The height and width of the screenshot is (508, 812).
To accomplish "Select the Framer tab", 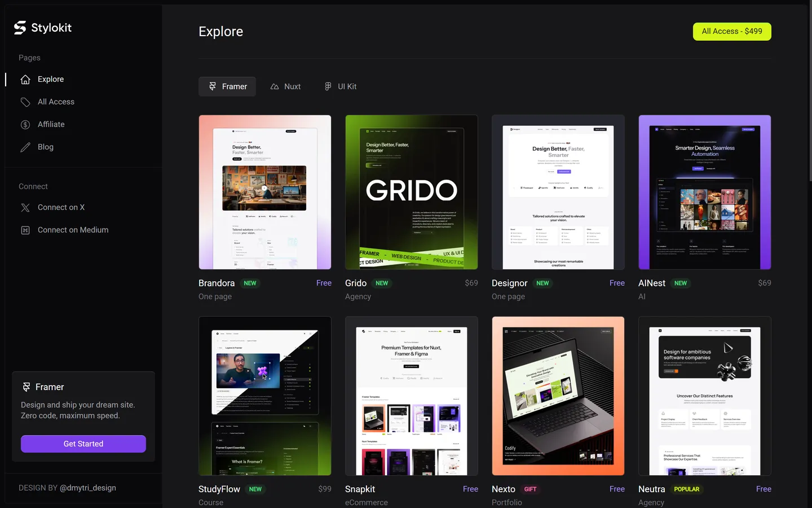I will [227, 86].
